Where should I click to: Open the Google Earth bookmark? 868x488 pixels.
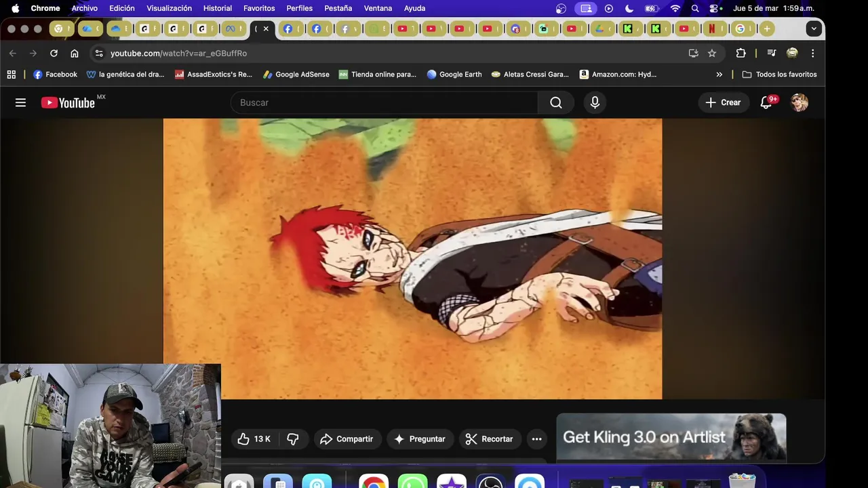pyautogui.click(x=454, y=75)
